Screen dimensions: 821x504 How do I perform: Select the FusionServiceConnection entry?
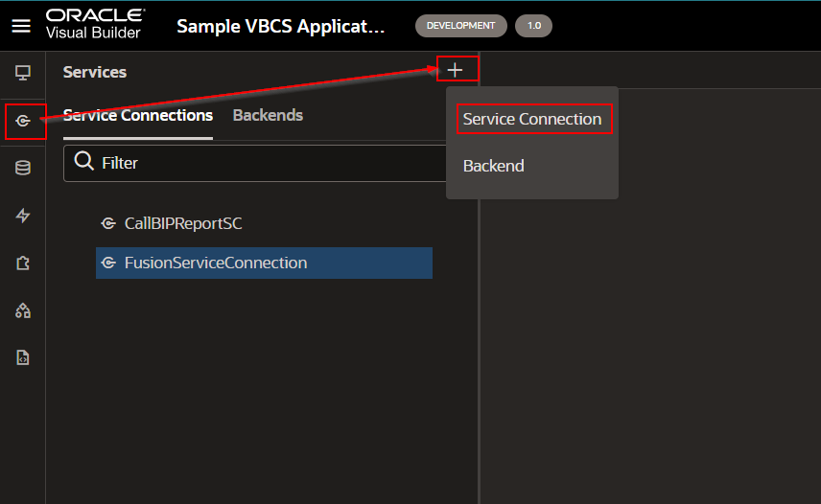[264, 263]
